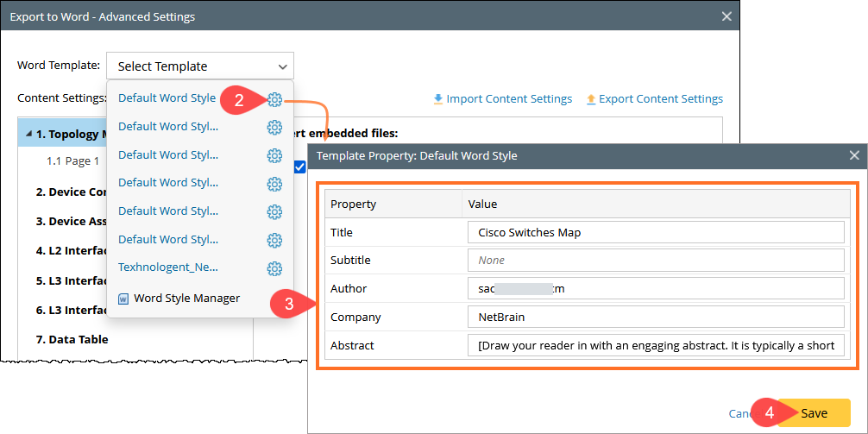Image resolution: width=868 pixels, height=434 pixels.
Task: Click the empty Subtitle value field
Action: pos(655,261)
